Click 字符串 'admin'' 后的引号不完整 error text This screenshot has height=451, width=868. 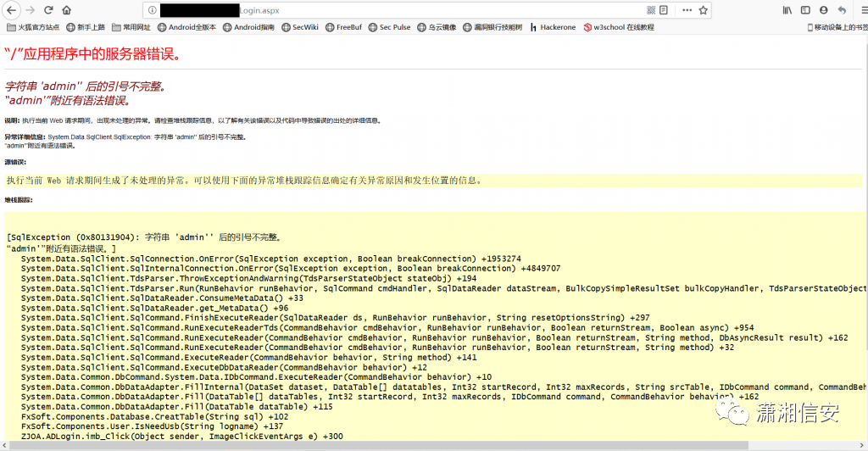pos(86,86)
